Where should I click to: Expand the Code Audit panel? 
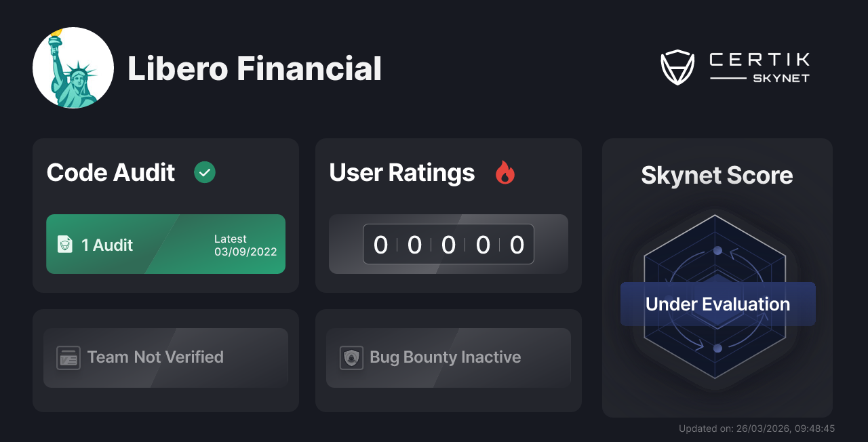[165, 215]
